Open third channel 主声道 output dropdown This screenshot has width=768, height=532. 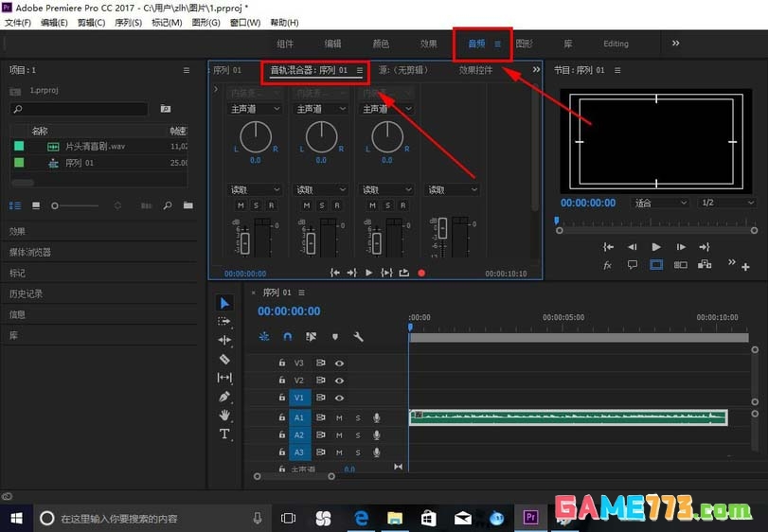[386, 109]
